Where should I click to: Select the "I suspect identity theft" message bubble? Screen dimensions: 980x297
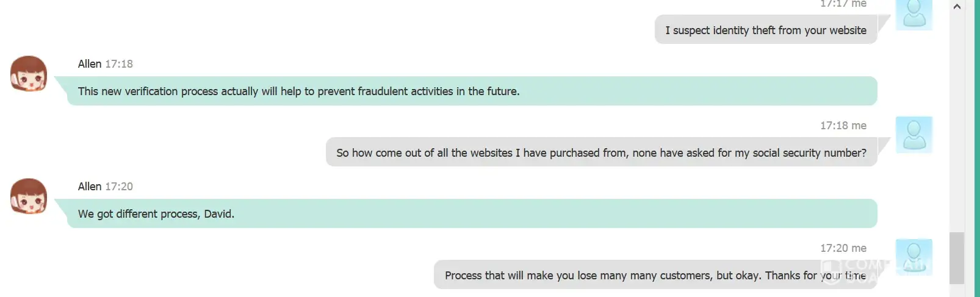pos(765,30)
